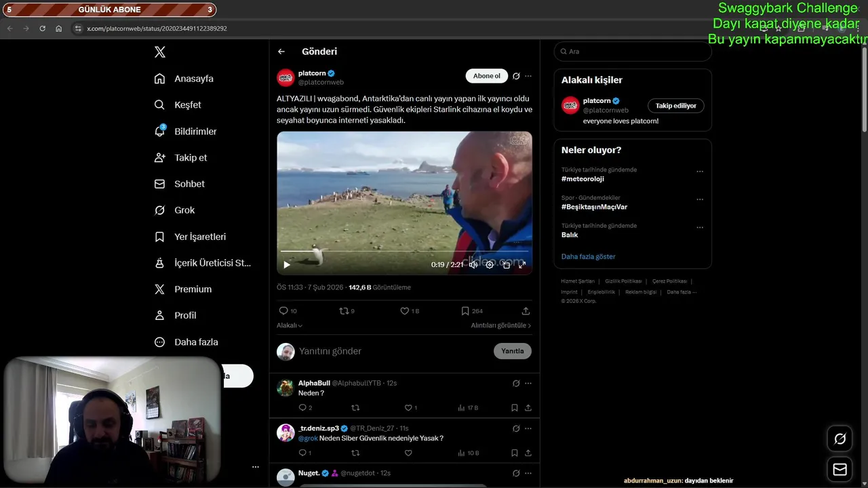Open Yer İşaretleri bookmarks

[190, 237]
